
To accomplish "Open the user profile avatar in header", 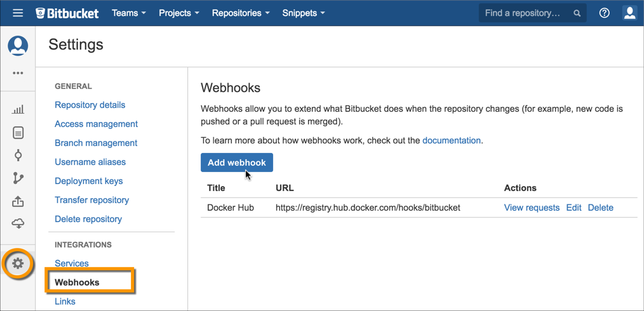I will point(629,13).
